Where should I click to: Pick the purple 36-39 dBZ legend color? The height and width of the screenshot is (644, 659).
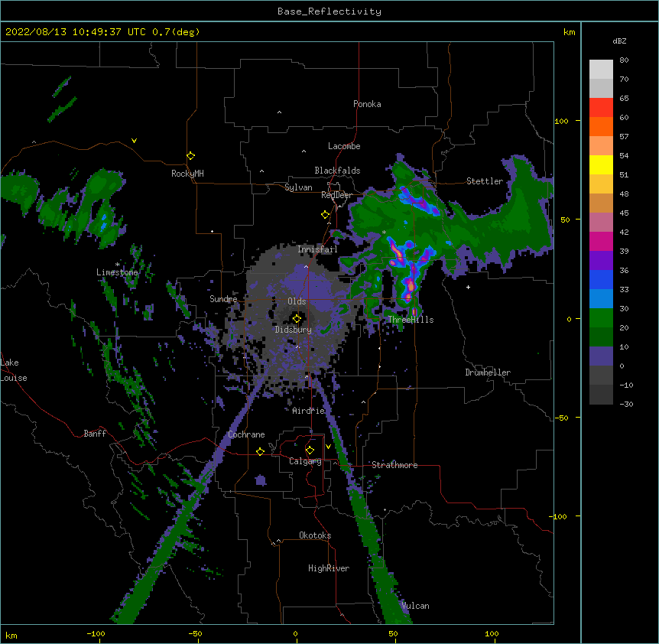pos(601,261)
